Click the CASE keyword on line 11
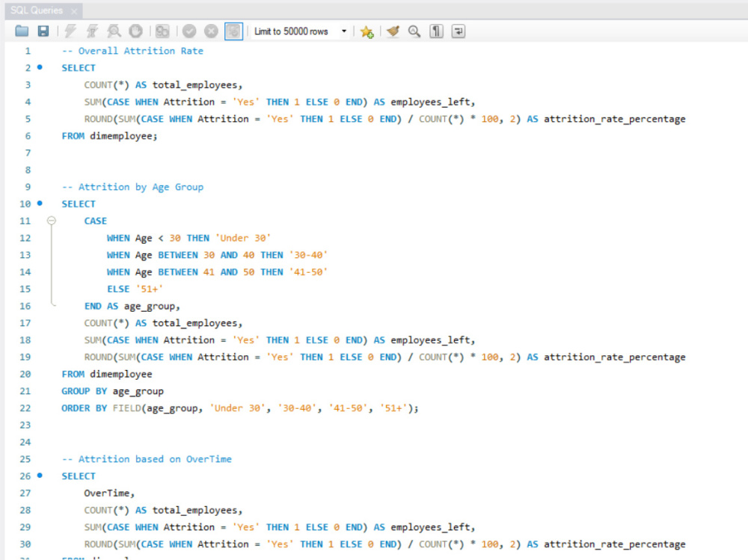Viewport: 748px width, 560px height. pyautogui.click(x=96, y=221)
